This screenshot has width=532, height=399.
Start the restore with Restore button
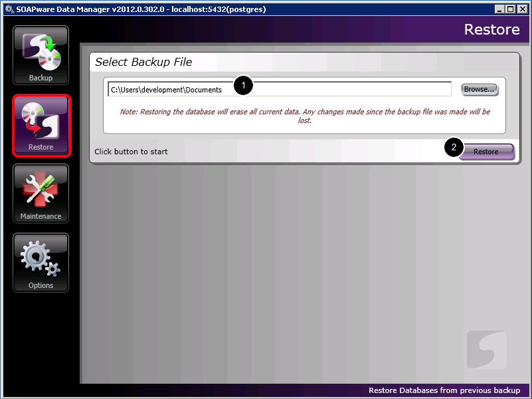click(487, 152)
